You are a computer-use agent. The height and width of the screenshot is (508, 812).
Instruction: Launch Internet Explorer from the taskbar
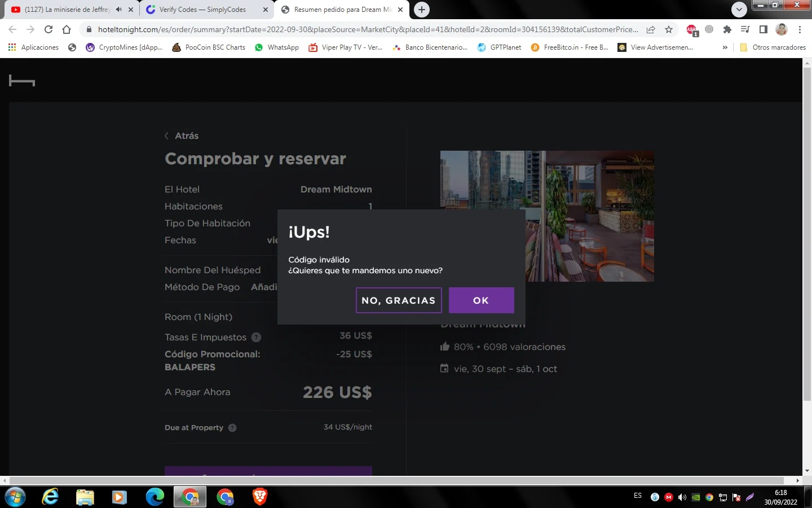[51, 497]
